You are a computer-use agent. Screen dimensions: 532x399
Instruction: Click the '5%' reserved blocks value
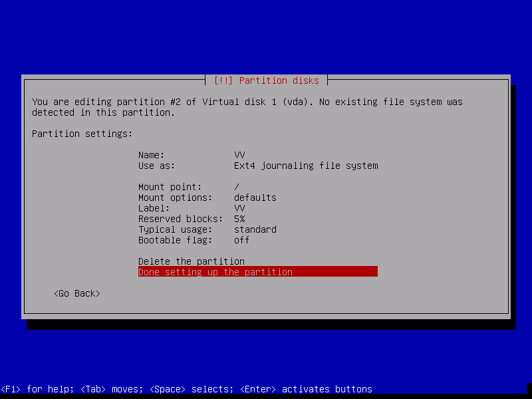pos(239,219)
